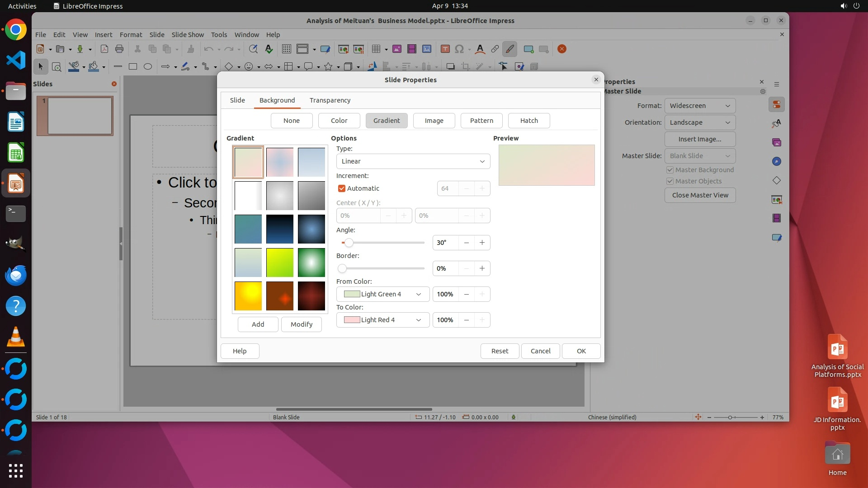
Task: Click the Insert Special Character icon
Action: pyautogui.click(x=459, y=49)
